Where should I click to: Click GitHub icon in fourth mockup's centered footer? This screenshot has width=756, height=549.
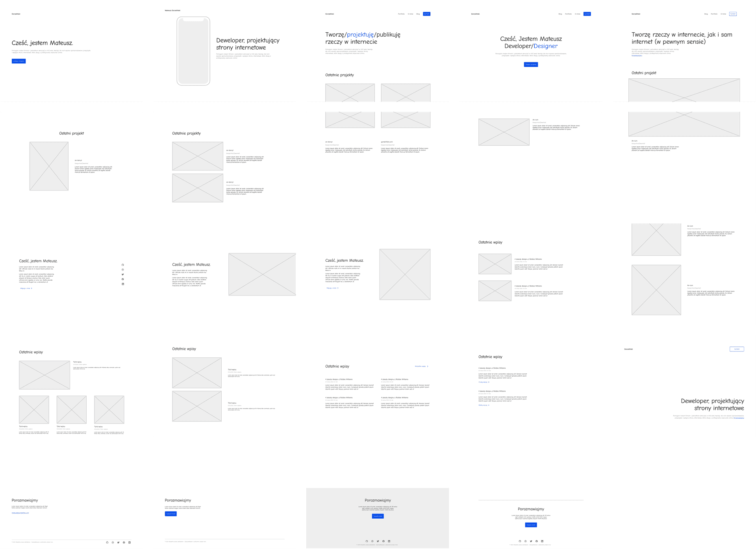coord(520,541)
